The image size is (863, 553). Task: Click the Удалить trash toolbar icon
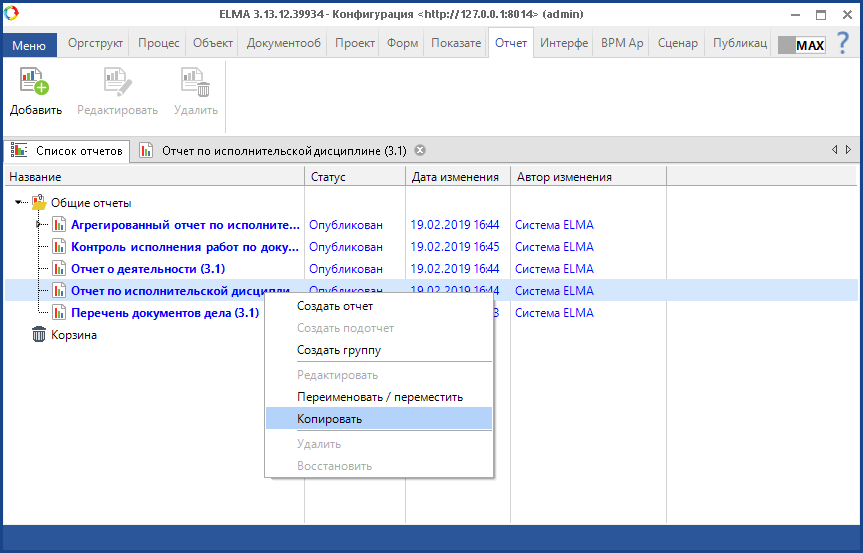coord(195,82)
